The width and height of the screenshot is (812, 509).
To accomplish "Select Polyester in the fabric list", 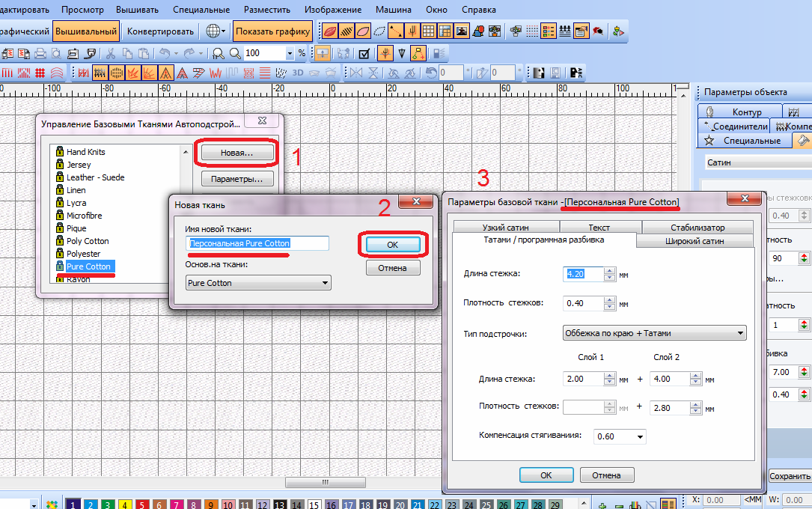I will [84, 254].
